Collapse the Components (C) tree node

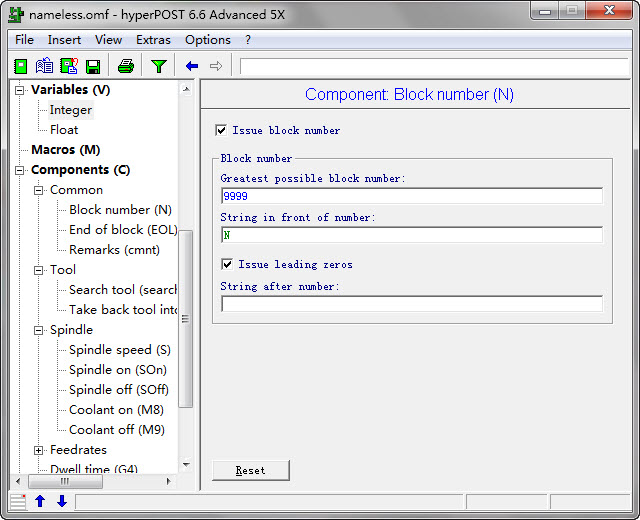click(x=20, y=170)
